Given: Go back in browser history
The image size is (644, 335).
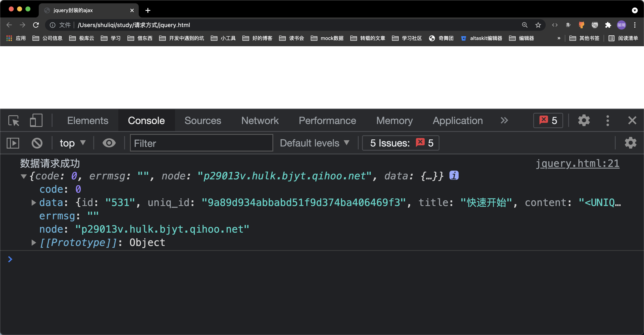Looking at the screenshot, I should [x=9, y=25].
